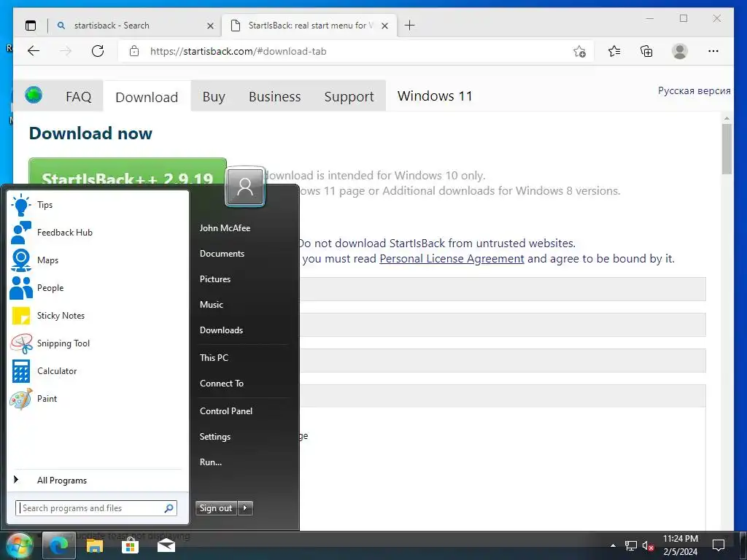Viewport: 747px width, 560px height.
Task: View site information lock icon
Action: point(134,51)
